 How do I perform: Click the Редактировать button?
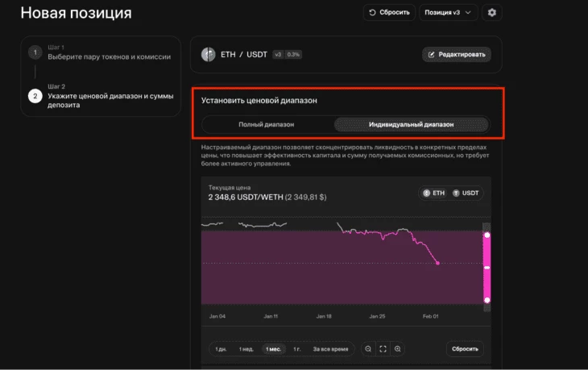tap(457, 55)
